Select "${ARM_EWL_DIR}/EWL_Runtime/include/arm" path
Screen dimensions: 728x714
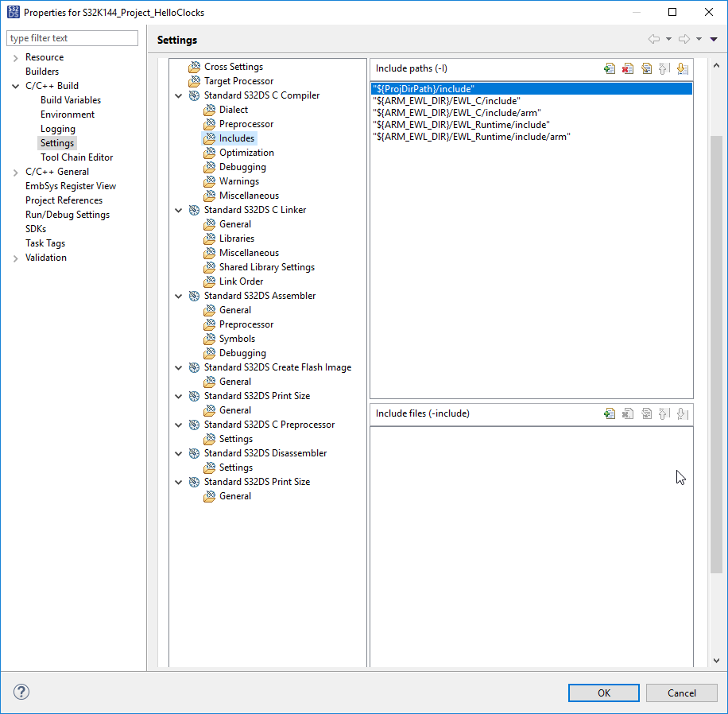[x=472, y=137]
